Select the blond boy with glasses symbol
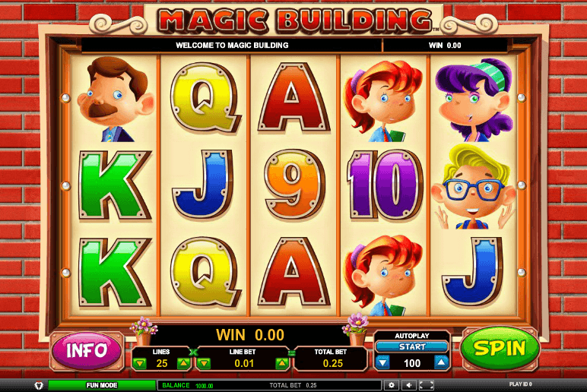 pyautogui.click(x=474, y=186)
